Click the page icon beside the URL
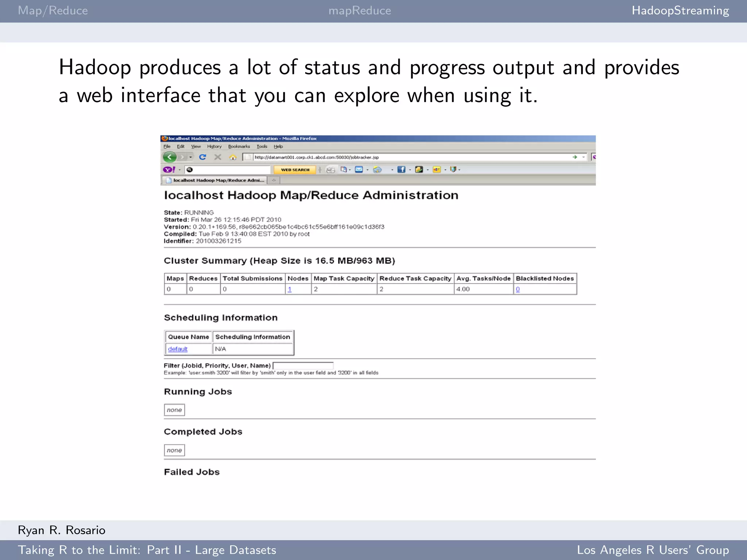The image size is (747, 560). pyautogui.click(x=248, y=157)
